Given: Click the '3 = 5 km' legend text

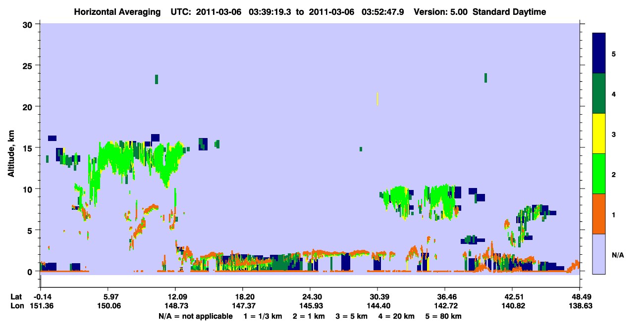Looking at the screenshot, I should (351, 316).
